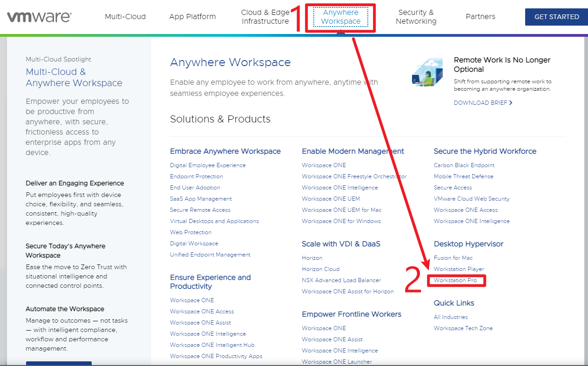Click the DOWNLOAD BRIEF link

(x=480, y=102)
